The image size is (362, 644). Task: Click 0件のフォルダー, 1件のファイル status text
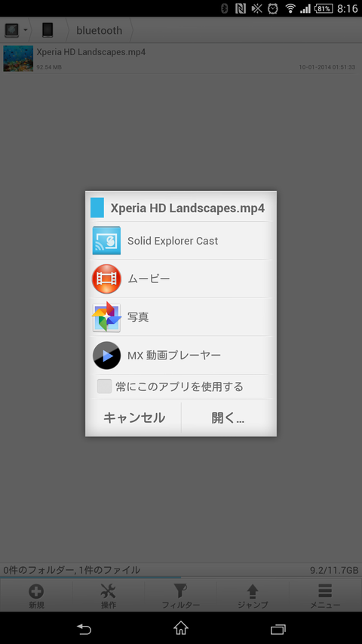[x=72, y=570]
